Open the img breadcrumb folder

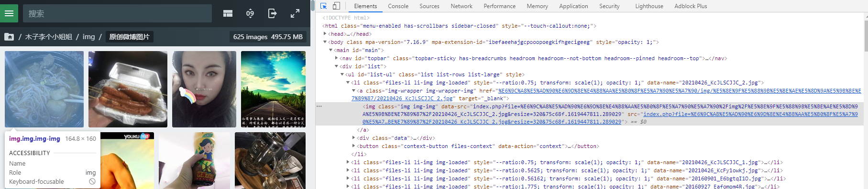point(88,37)
